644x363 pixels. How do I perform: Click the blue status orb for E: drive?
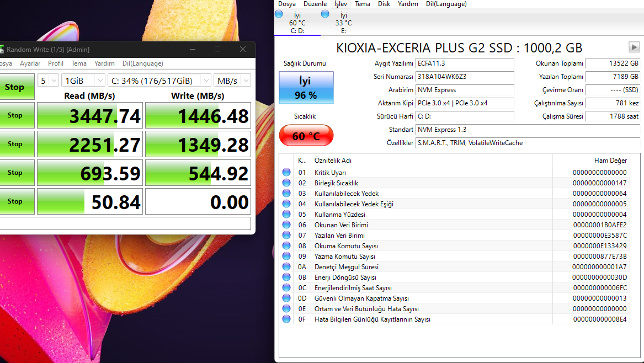click(x=325, y=14)
